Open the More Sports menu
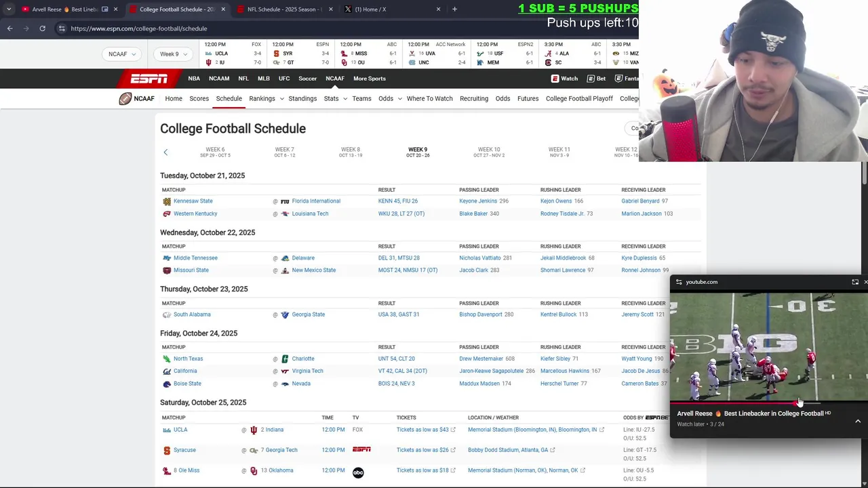This screenshot has height=488, width=868. (x=369, y=79)
